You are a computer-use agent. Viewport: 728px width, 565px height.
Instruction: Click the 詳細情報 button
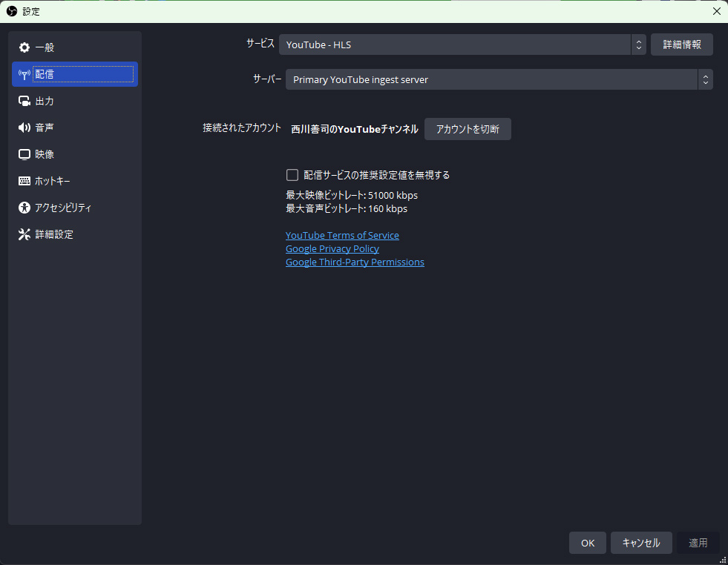681,44
